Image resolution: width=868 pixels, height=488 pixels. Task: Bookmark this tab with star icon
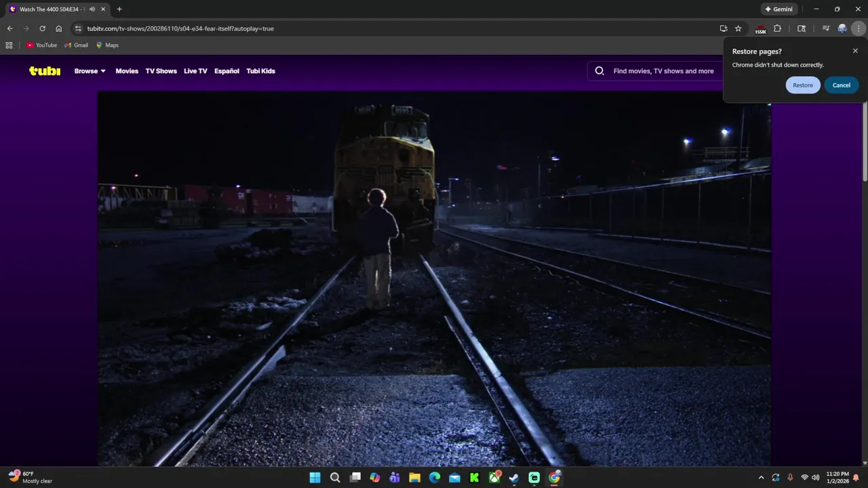point(738,28)
